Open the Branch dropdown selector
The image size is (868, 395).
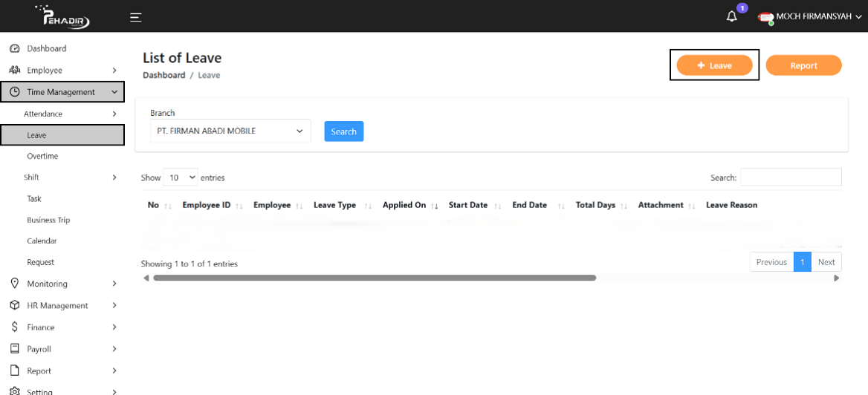point(230,131)
